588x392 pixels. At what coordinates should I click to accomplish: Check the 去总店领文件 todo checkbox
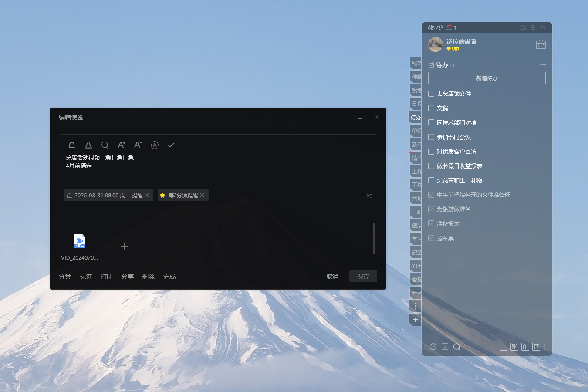click(x=431, y=94)
